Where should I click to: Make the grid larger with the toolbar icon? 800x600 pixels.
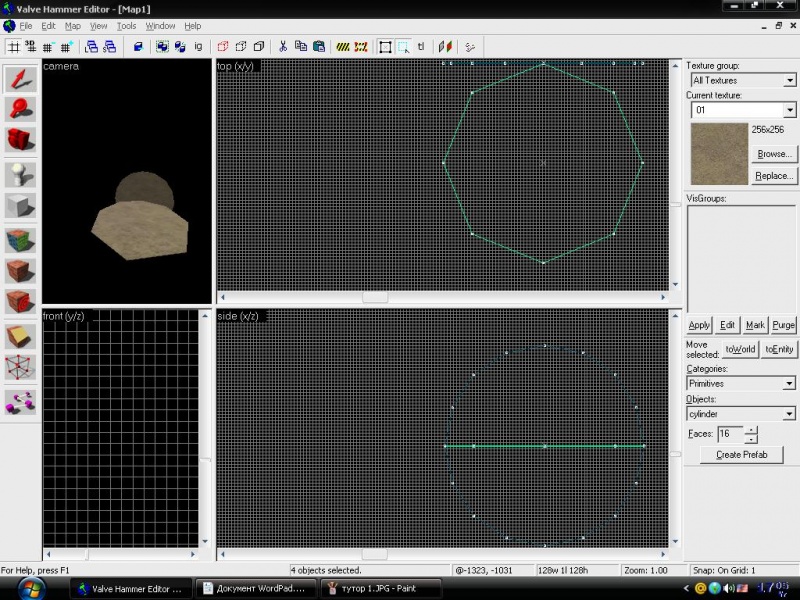click(66, 47)
